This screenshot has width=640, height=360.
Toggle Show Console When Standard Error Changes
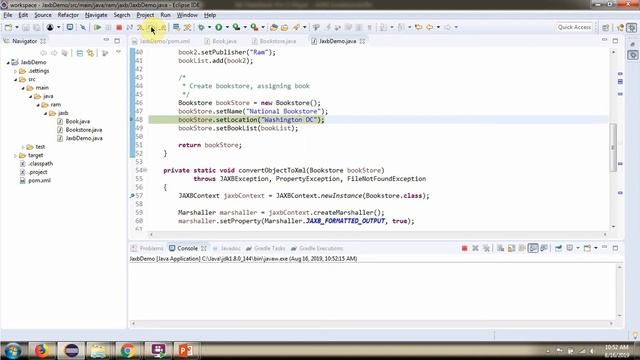(544, 248)
